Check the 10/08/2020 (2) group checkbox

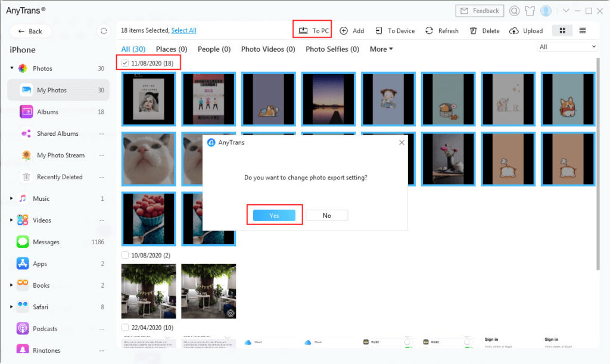point(125,255)
